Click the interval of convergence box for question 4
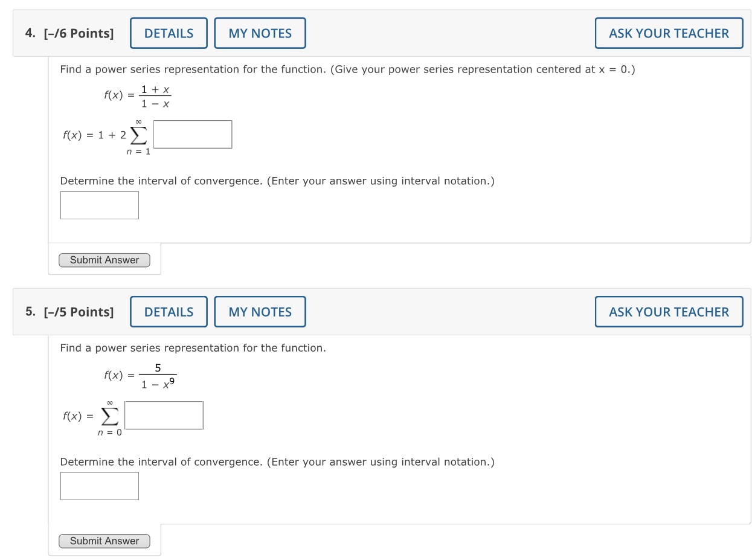 pyautogui.click(x=99, y=205)
